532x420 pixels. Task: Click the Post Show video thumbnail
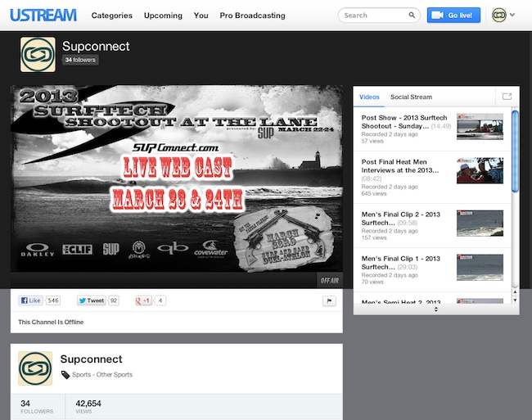pyautogui.click(x=480, y=127)
